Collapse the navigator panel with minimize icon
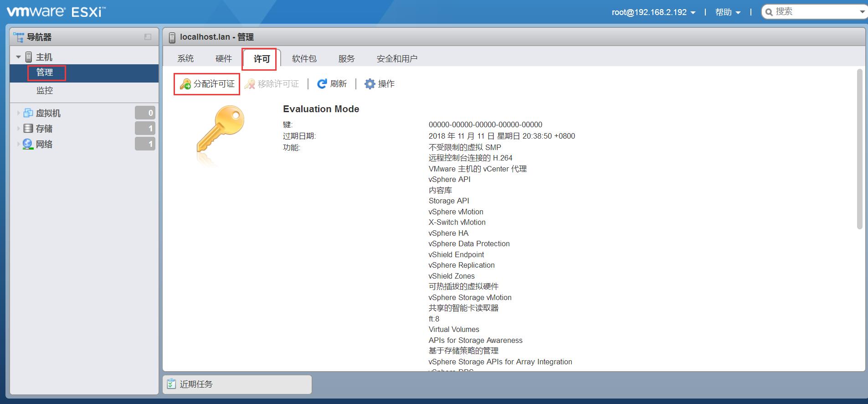868x404 pixels. click(x=148, y=37)
